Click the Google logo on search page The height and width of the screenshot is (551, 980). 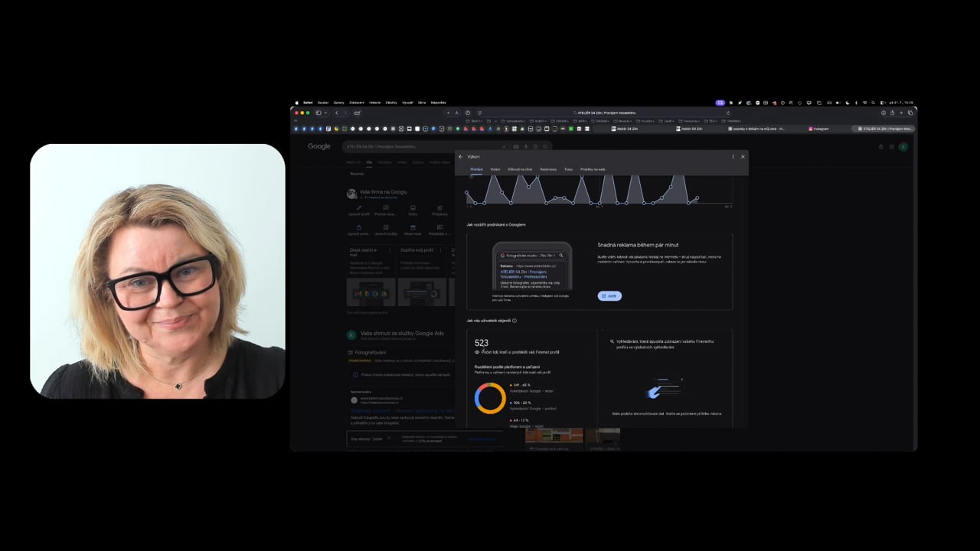tap(319, 146)
